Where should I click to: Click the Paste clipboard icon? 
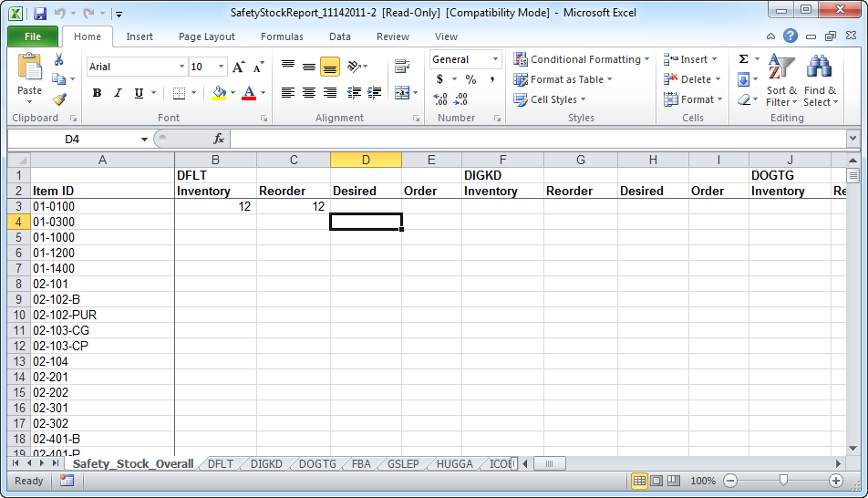[29, 68]
